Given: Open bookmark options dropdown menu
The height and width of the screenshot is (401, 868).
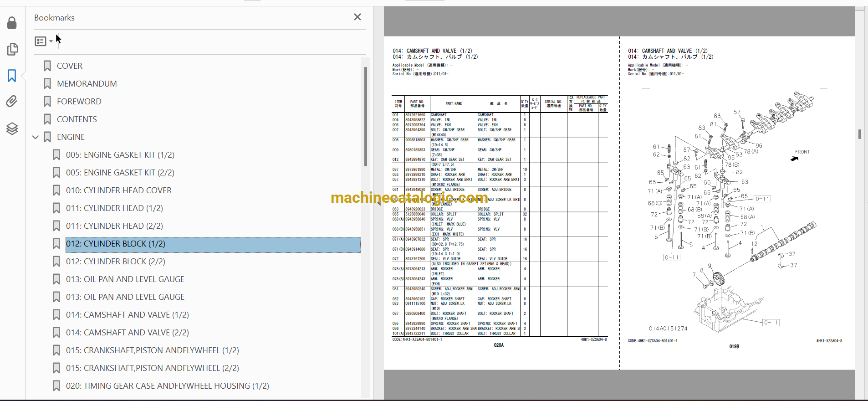Looking at the screenshot, I should pos(44,41).
